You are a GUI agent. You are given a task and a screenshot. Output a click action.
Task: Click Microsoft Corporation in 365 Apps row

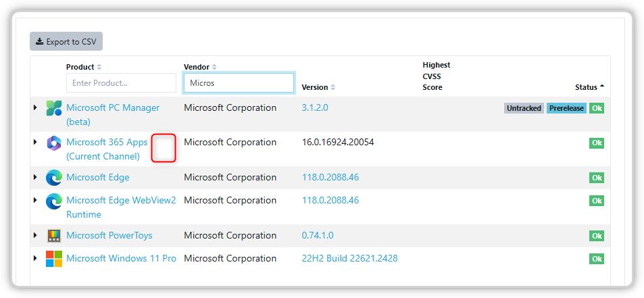coord(230,142)
